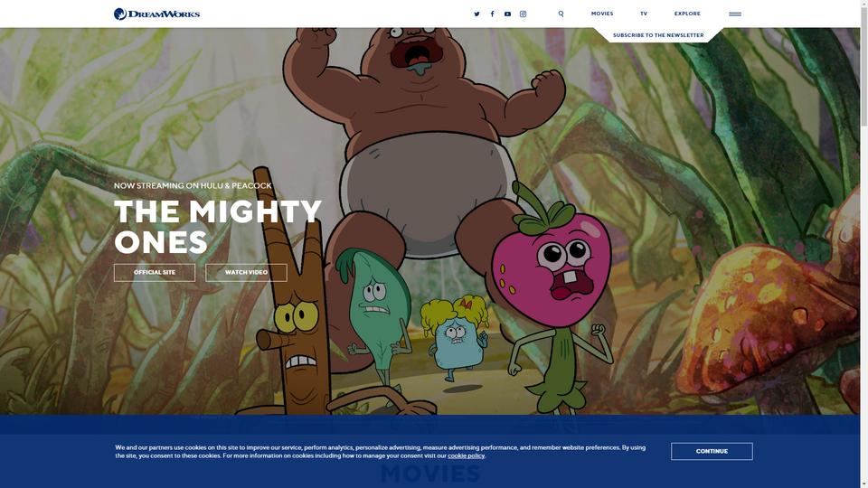Screen dimensions: 868x488
Task: Open the TV nav menu
Action: pyautogui.click(x=644, y=14)
